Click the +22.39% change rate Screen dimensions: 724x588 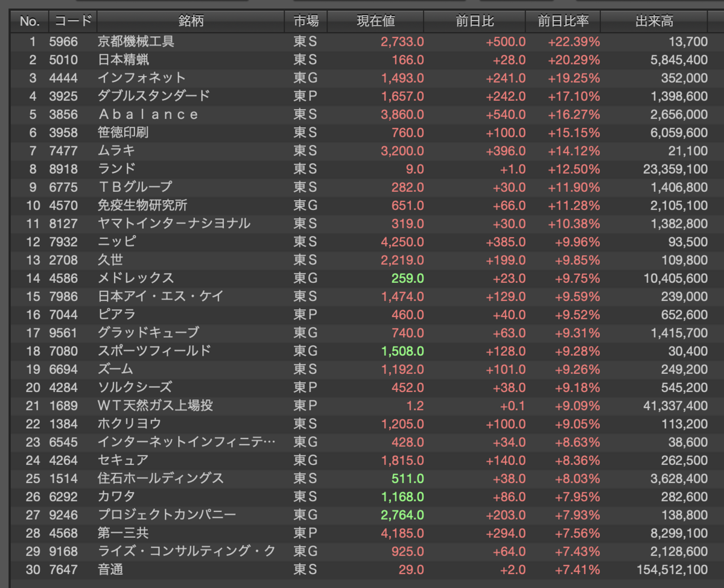click(574, 42)
